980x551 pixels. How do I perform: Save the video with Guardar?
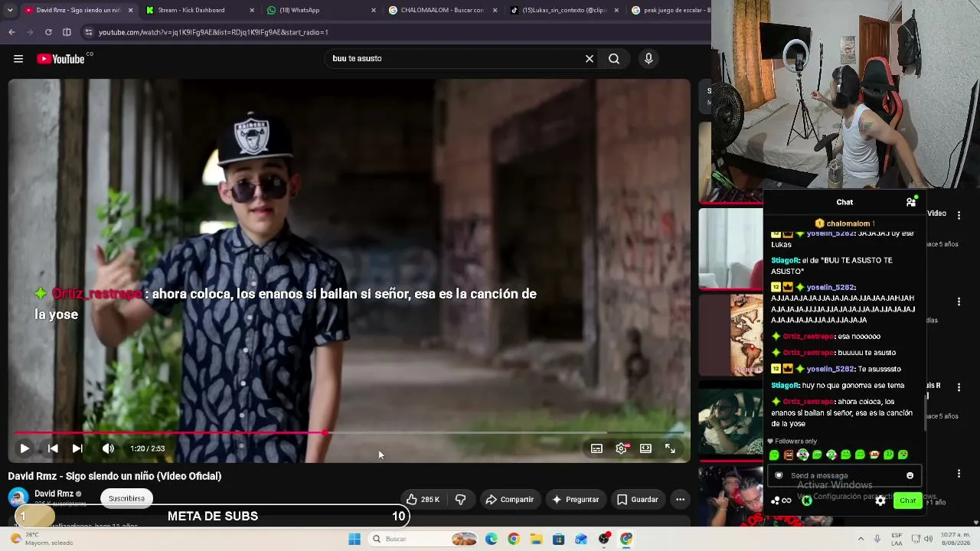click(637, 500)
